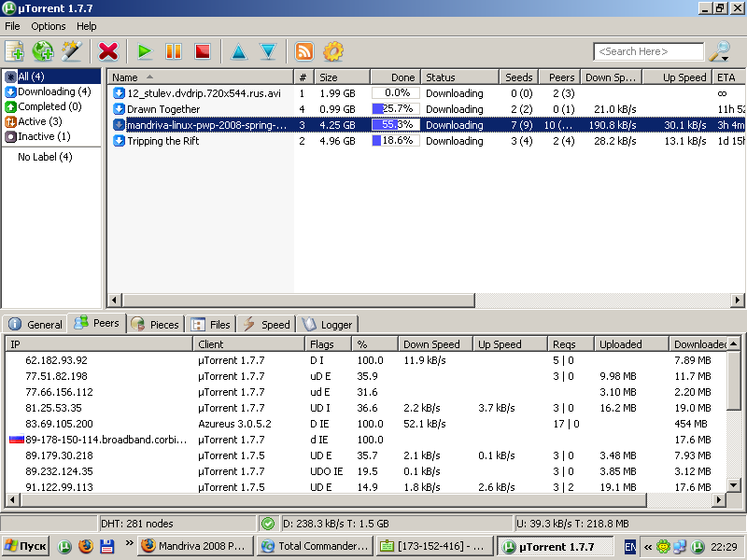Open Preferences gear icon
Image resolution: width=747 pixels, height=560 pixels.
tap(333, 51)
